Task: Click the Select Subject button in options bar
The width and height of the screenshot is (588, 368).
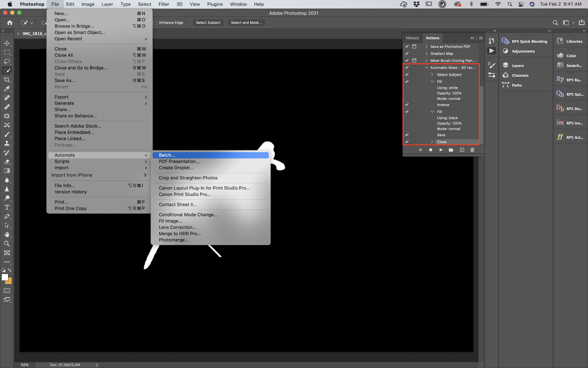Action: click(x=208, y=23)
